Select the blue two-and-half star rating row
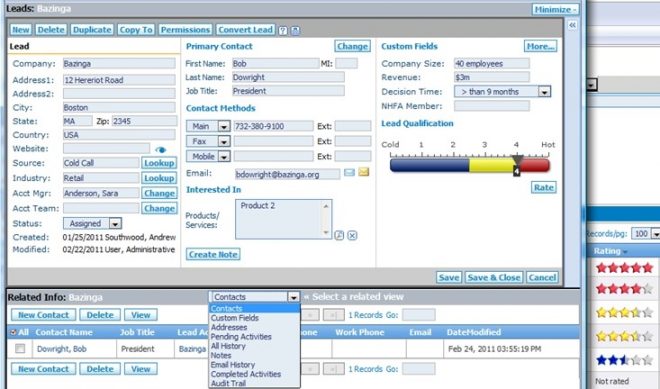Image resolution: width=660 pixels, height=389 pixels. coord(625,360)
